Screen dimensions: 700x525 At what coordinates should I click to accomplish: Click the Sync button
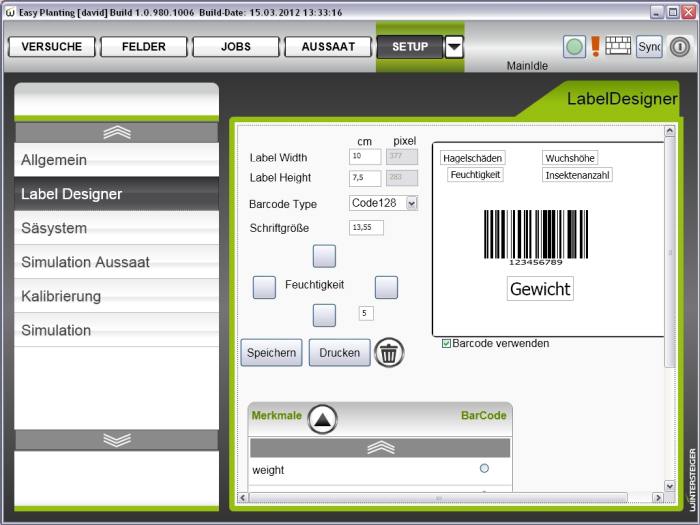tap(649, 46)
